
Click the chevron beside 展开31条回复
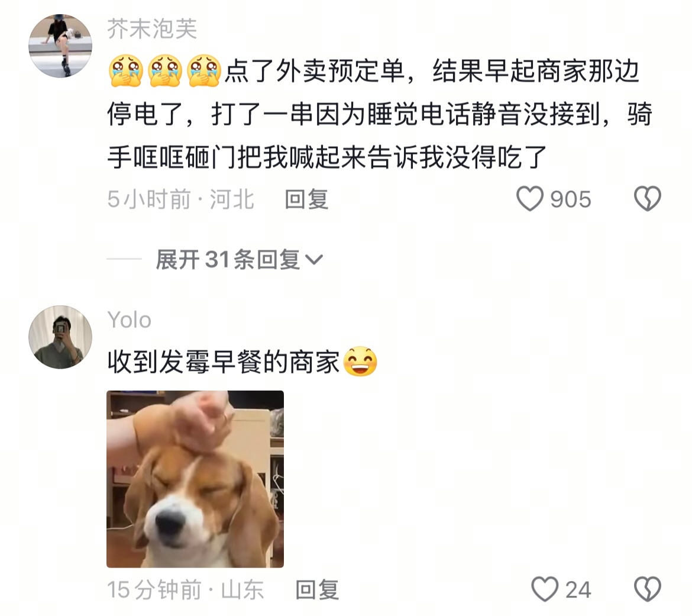click(x=314, y=260)
